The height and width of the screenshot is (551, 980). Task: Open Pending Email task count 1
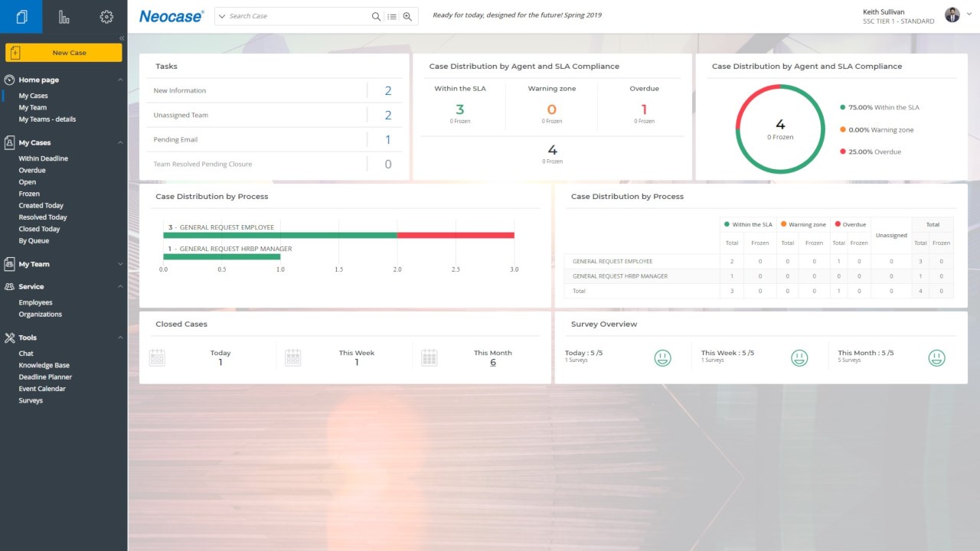click(388, 139)
